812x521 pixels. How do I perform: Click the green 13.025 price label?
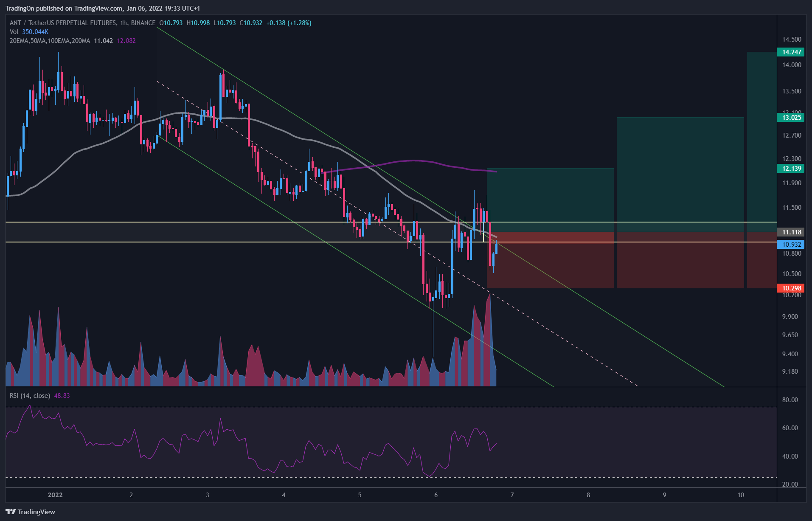pyautogui.click(x=791, y=118)
